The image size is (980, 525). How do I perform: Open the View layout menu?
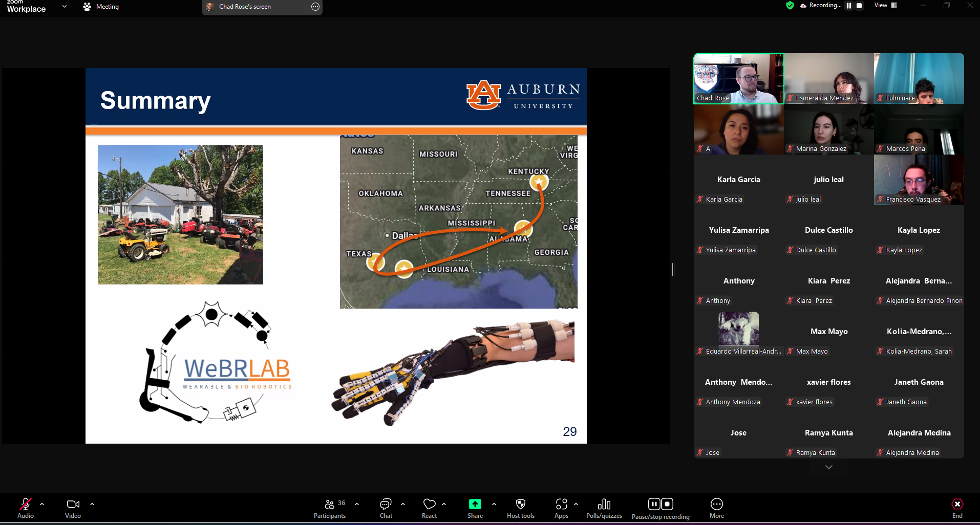tap(885, 6)
